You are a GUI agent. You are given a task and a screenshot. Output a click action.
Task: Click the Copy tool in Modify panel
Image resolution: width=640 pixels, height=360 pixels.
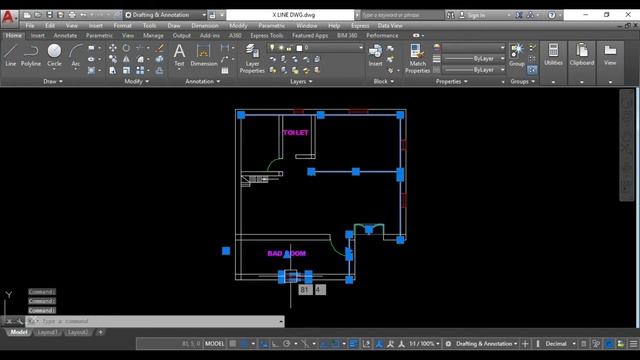coord(113,59)
